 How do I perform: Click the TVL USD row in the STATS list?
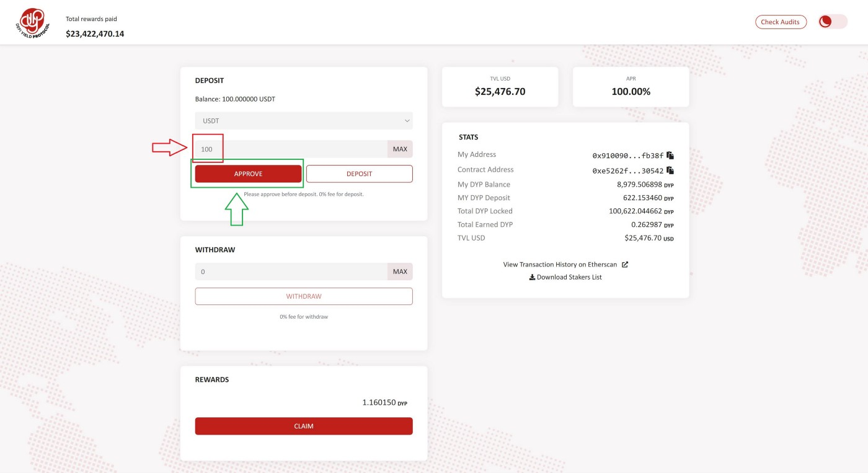565,238
